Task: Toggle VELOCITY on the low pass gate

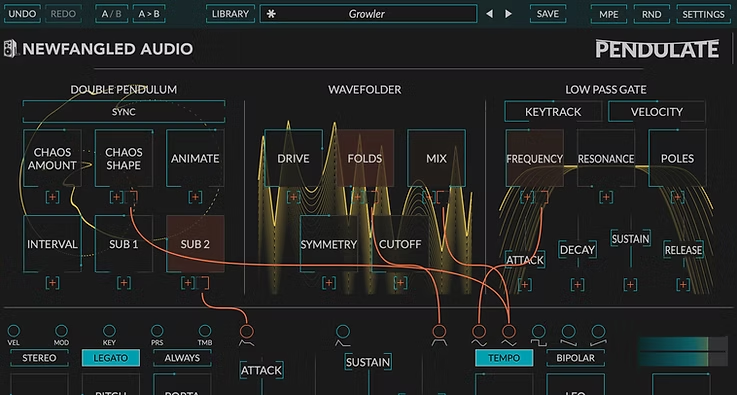Action: 657,112
